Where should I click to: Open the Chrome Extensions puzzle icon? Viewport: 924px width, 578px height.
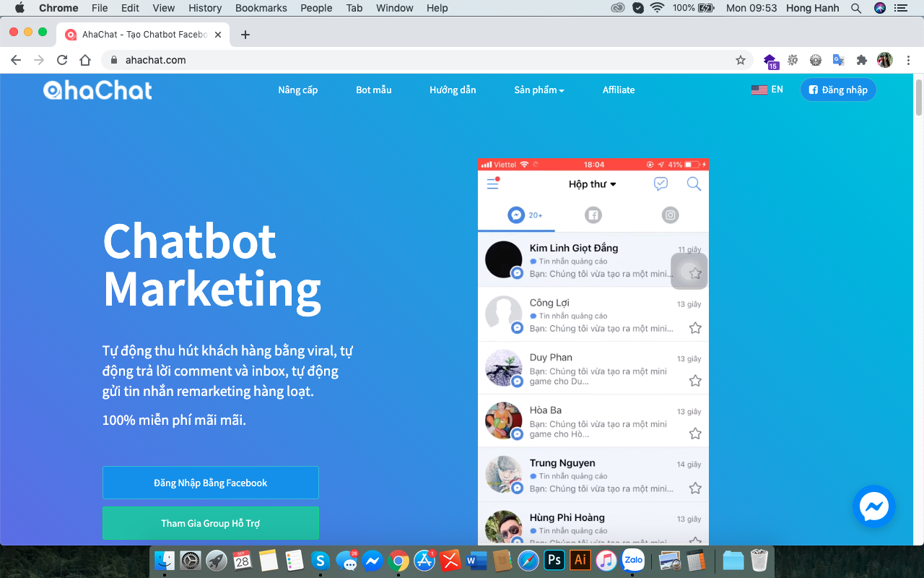click(861, 60)
